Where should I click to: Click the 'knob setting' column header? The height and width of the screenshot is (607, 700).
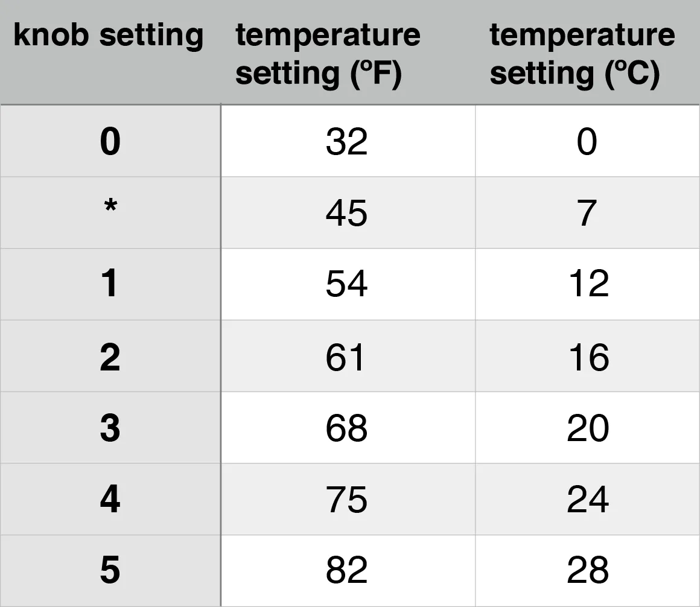[109, 36]
